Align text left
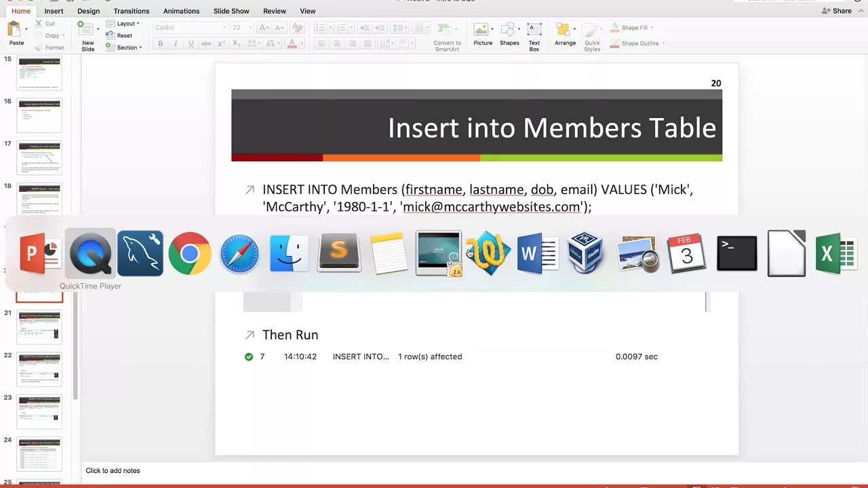868x488 pixels. 321,43
